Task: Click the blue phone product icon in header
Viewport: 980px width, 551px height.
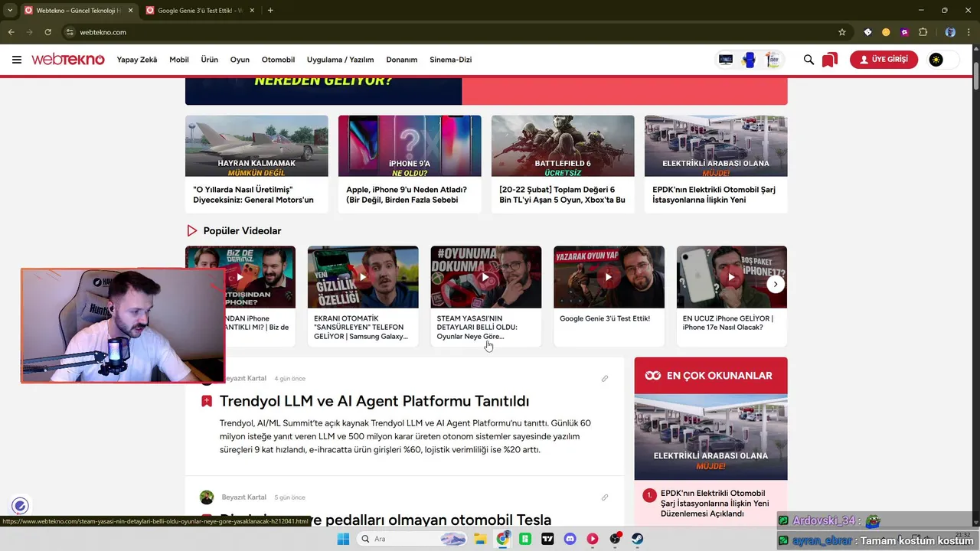Action: [x=749, y=60]
